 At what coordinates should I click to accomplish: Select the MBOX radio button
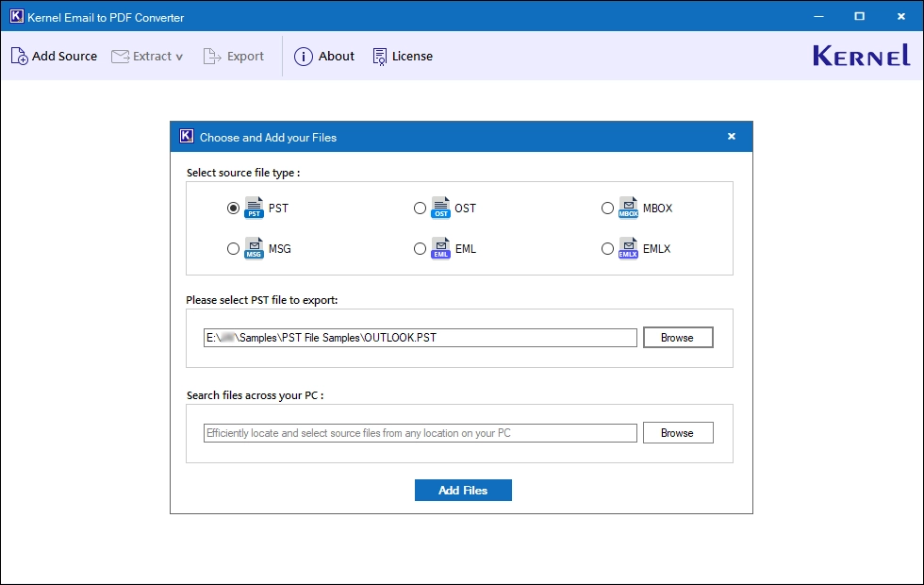tap(607, 209)
